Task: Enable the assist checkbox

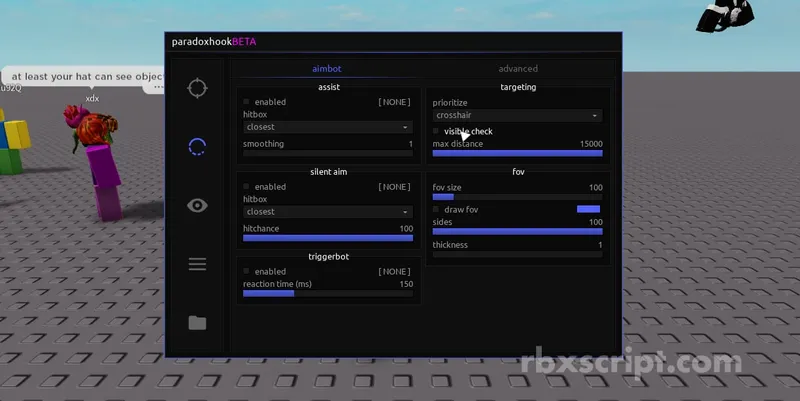Action: pos(246,102)
